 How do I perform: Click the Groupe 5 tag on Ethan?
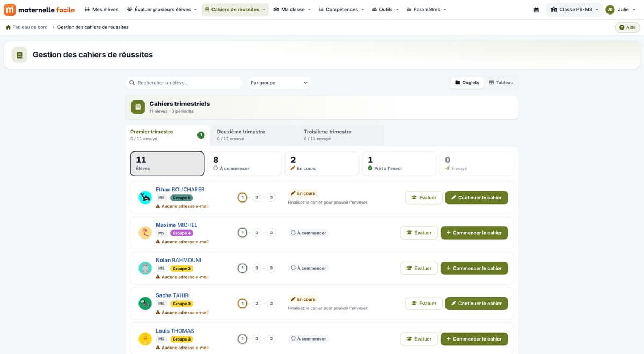tap(181, 198)
